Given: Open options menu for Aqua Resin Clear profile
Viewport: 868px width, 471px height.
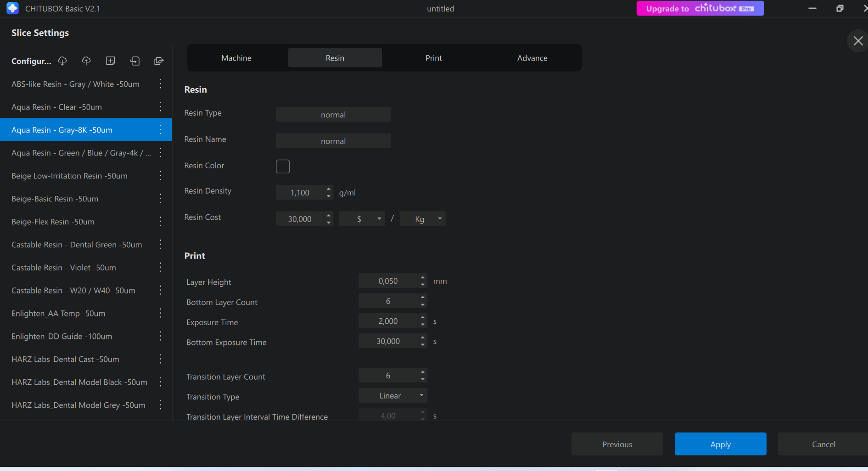Looking at the screenshot, I should [x=160, y=107].
